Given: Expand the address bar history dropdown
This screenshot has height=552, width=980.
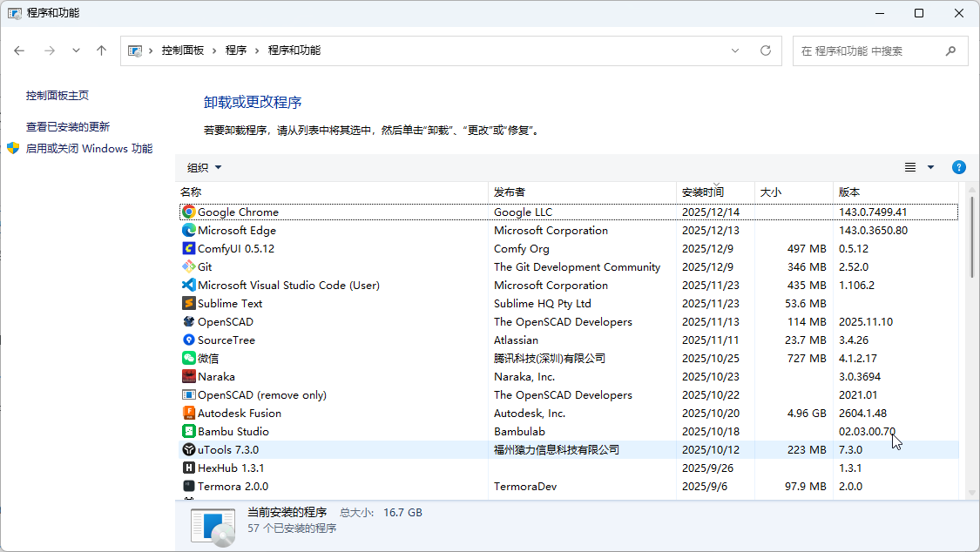Looking at the screenshot, I should point(735,50).
